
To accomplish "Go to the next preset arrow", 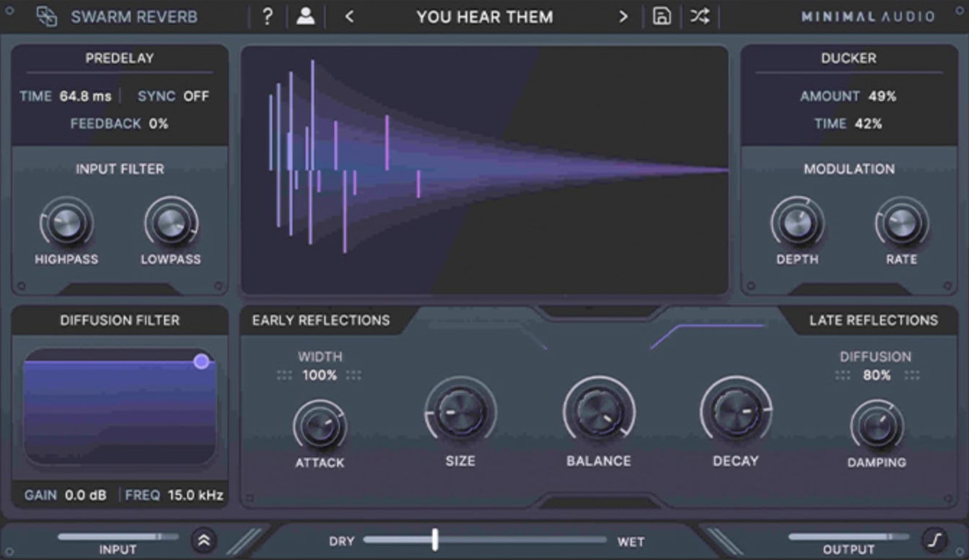I will 624,17.
